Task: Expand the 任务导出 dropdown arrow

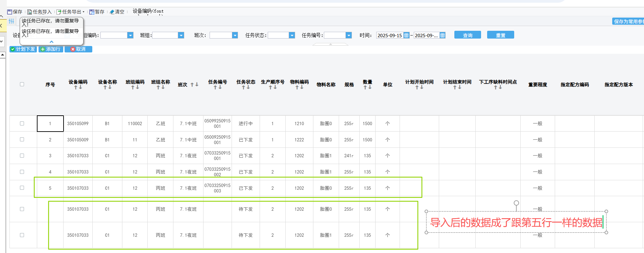Action: point(84,12)
